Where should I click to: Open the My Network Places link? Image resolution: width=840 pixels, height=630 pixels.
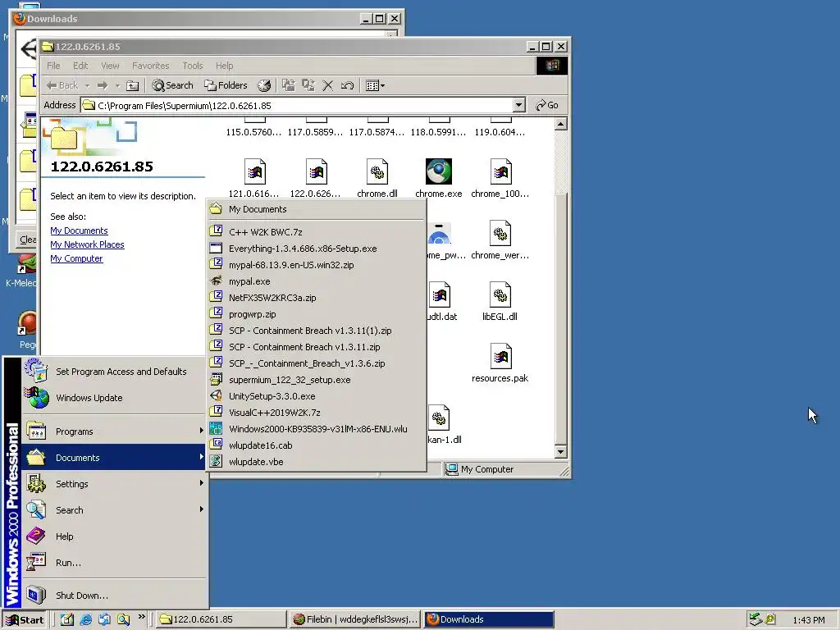tap(87, 244)
